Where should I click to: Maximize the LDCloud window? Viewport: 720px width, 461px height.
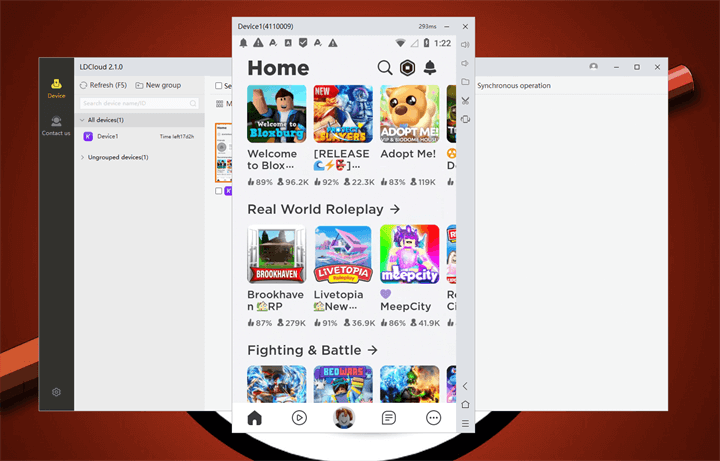pyautogui.click(x=637, y=67)
